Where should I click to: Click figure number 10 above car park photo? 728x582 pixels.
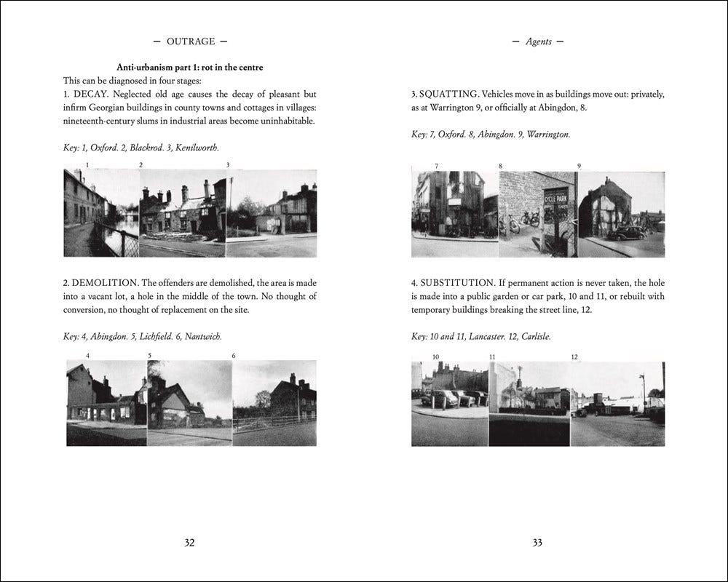coord(435,357)
